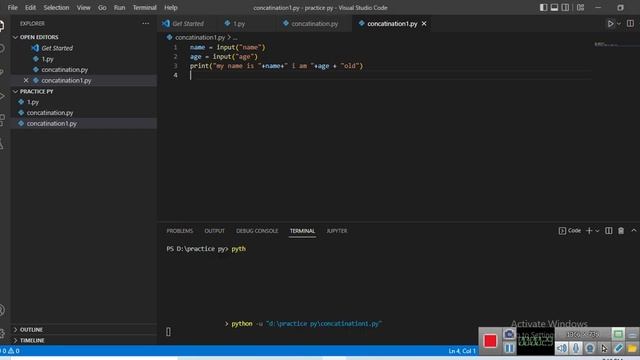Switch to the Terminal panel tab

302,231
